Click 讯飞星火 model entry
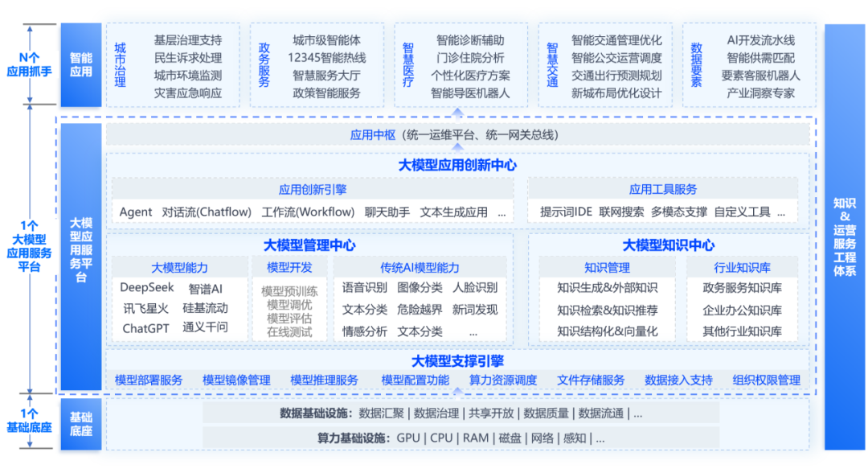The image size is (868, 473). tap(146, 308)
